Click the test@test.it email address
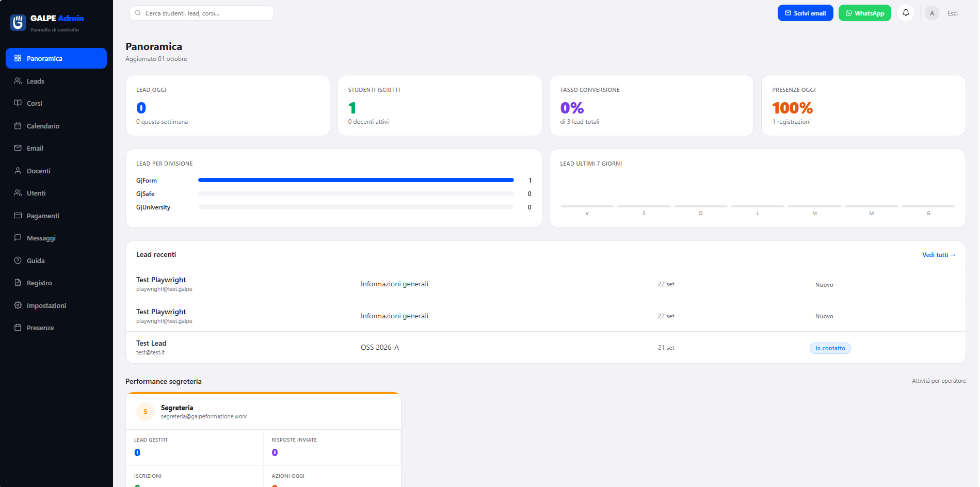980x487 pixels. click(150, 352)
